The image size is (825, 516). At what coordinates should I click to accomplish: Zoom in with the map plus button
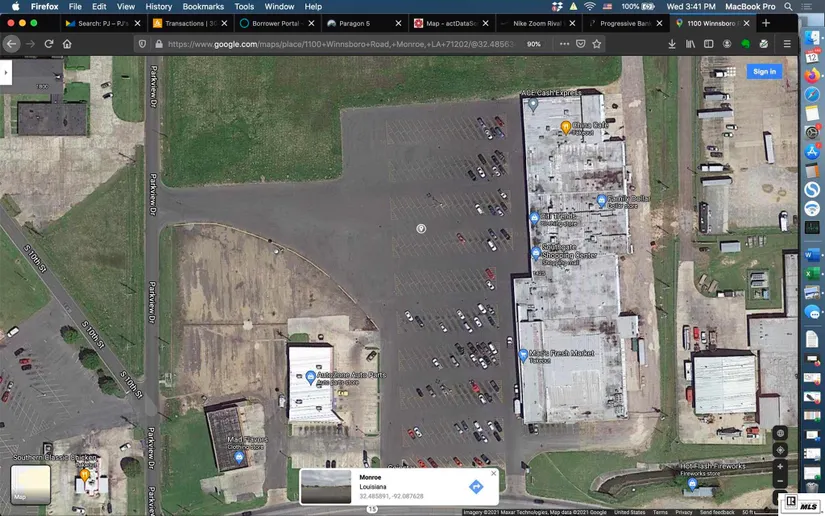click(x=780, y=467)
